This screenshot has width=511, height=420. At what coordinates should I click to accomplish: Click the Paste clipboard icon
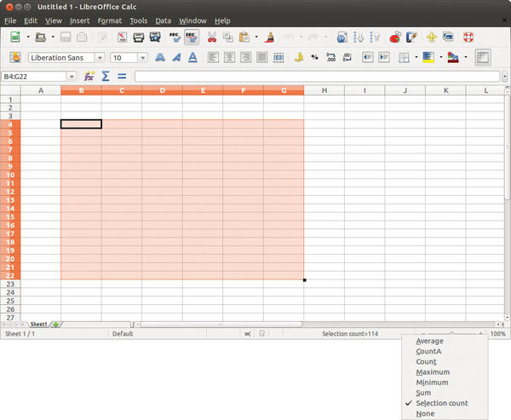244,37
